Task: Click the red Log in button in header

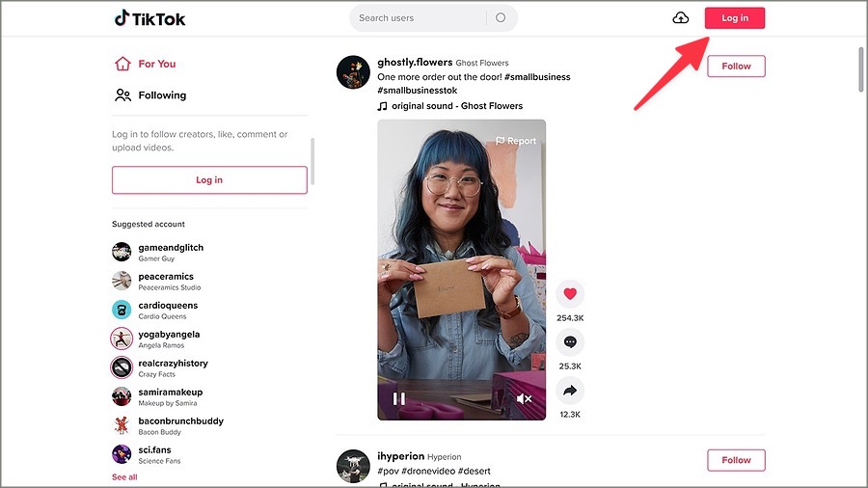Action: (x=735, y=18)
